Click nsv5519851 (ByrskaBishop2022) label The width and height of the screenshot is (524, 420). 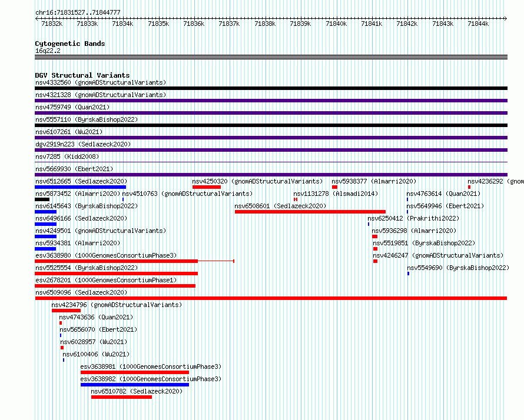(x=424, y=243)
